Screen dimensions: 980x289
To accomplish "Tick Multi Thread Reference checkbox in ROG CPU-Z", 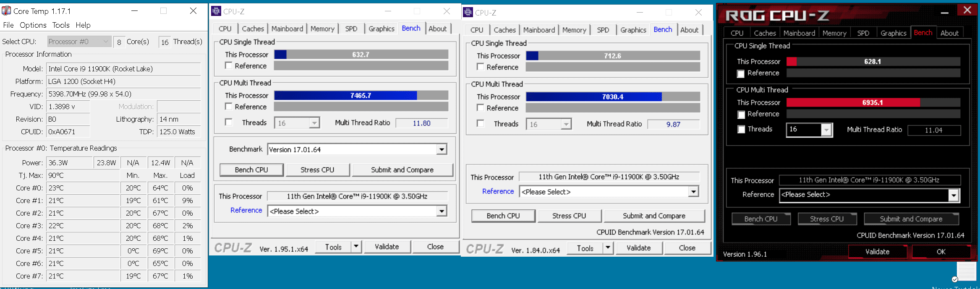I will pos(741,115).
